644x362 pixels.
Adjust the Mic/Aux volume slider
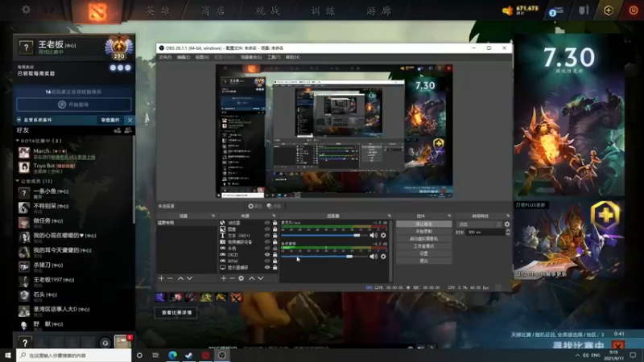(x=324, y=235)
